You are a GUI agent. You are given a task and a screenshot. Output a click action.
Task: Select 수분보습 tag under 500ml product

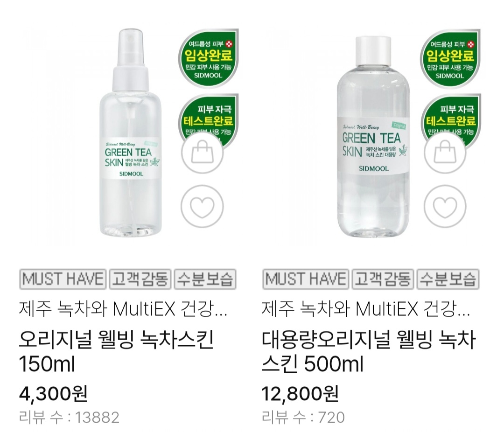[448, 279]
